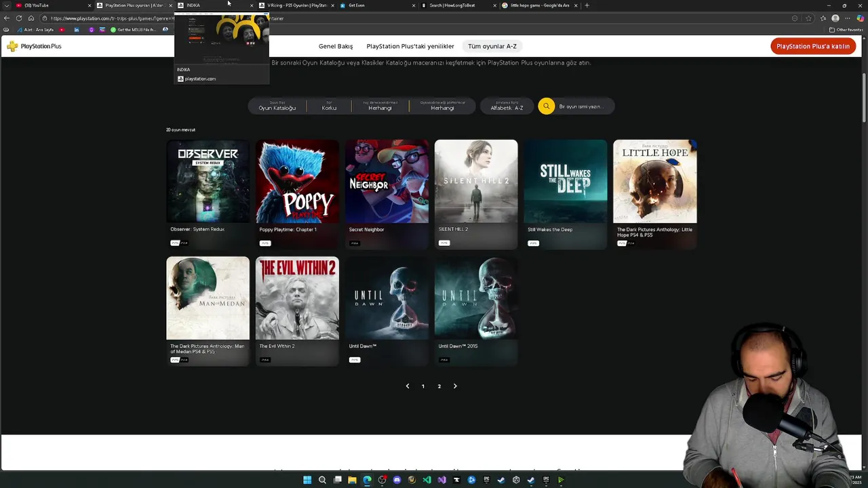Open purple Visual Studio taskbar icon

point(441,480)
